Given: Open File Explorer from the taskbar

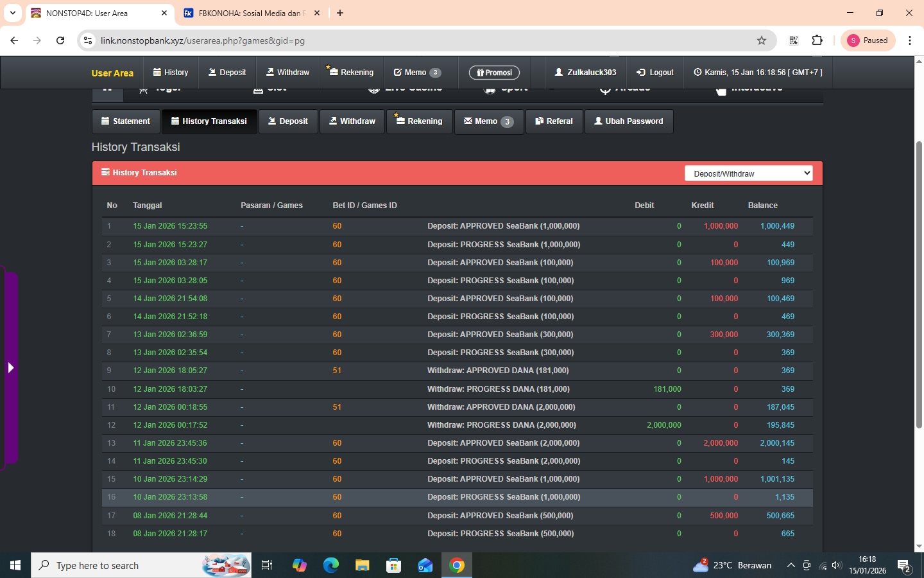Looking at the screenshot, I should coord(362,565).
